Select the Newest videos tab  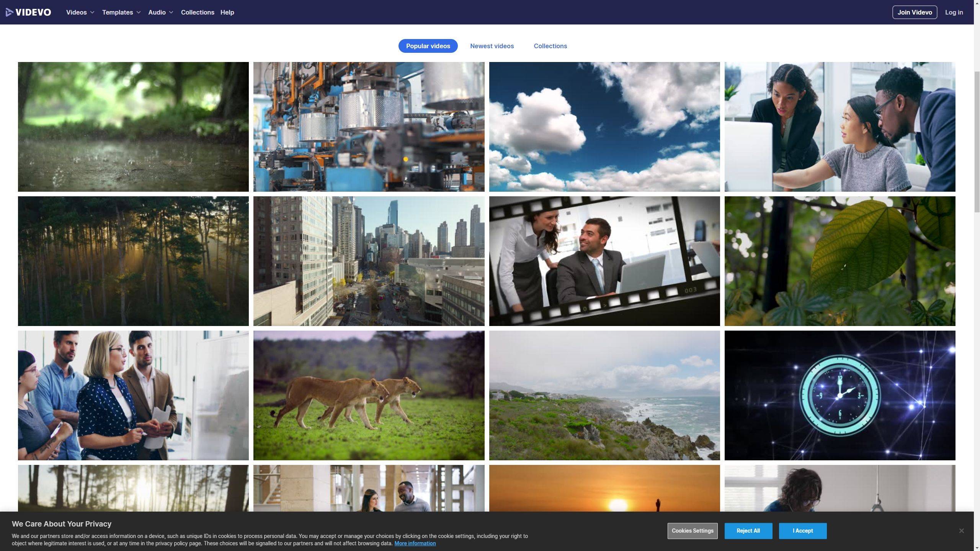point(492,46)
